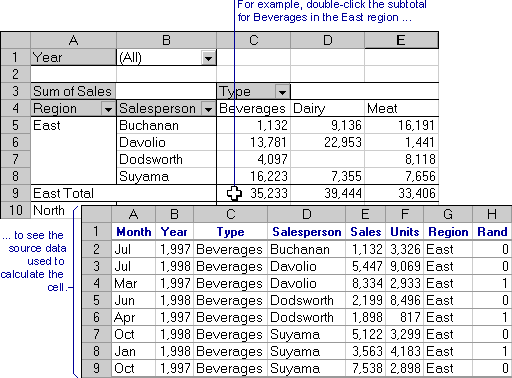Image resolution: width=512 pixels, height=378 pixels.
Task: Click the Beverages column label
Action: click(x=253, y=109)
